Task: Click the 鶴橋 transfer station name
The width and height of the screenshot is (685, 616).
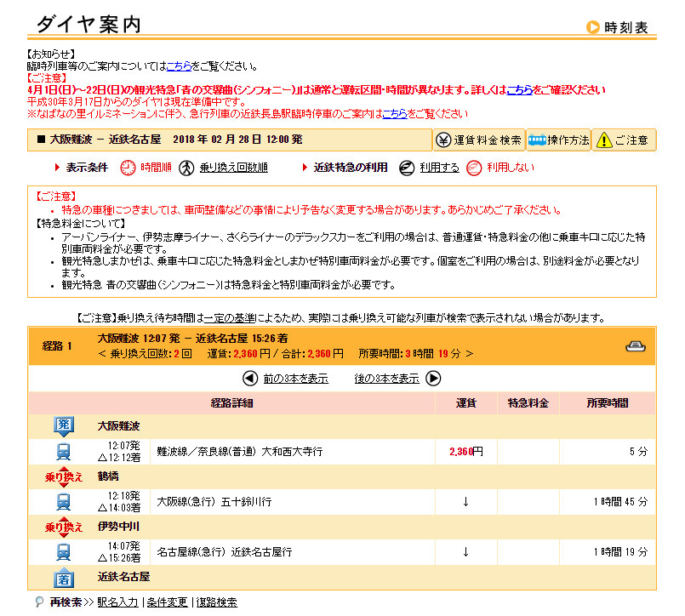Action: [108, 476]
